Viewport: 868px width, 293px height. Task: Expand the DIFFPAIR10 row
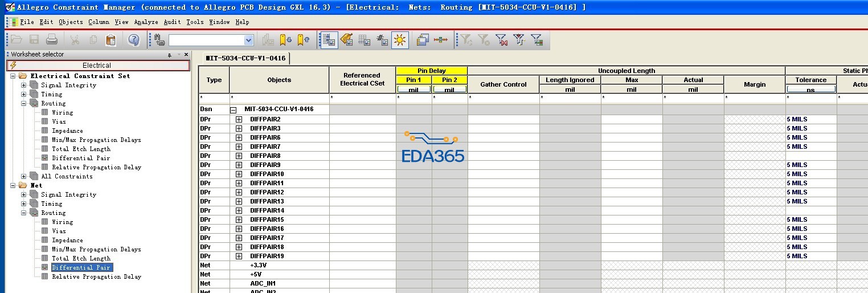[239, 174]
